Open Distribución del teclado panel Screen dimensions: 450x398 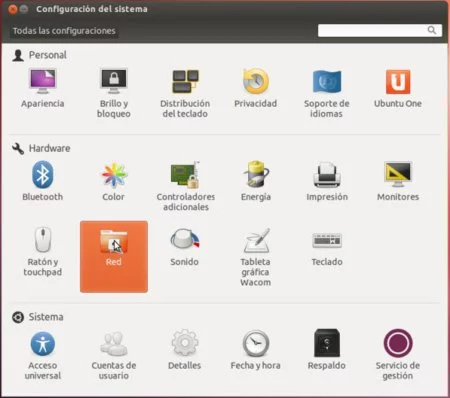pyautogui.click(x=185, y=93)
